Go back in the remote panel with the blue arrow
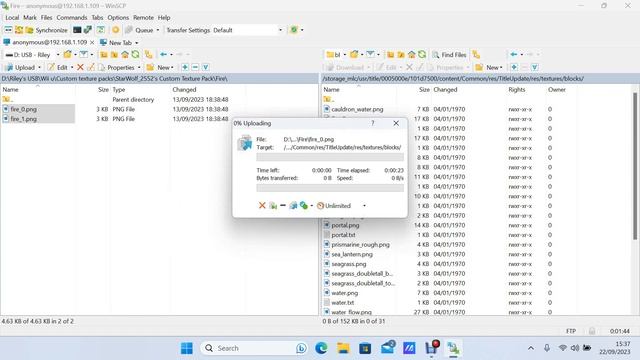This screenshot has height=360, width=640. click(514, 54)
